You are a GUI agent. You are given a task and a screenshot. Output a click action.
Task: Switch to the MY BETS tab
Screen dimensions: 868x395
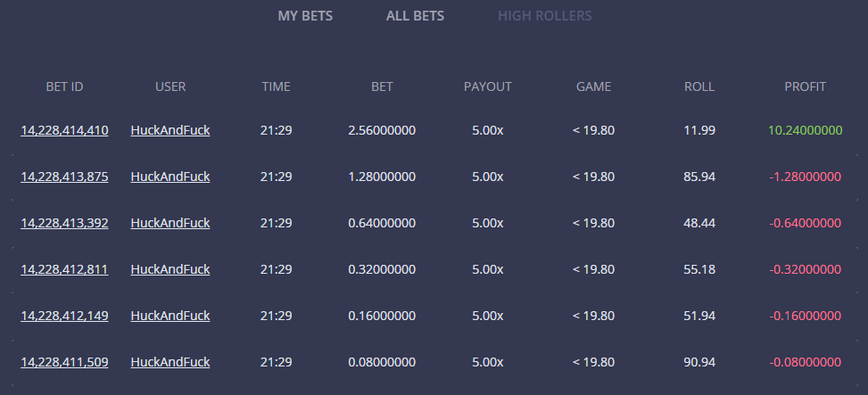(x=305, y=15)
